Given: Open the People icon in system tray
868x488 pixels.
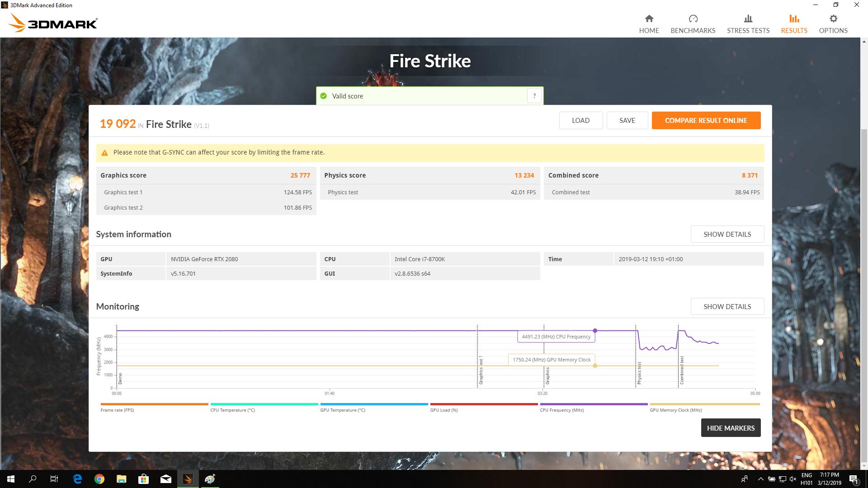Looking at the screenshot, I should pyautogui.click(x=744, y=479).
